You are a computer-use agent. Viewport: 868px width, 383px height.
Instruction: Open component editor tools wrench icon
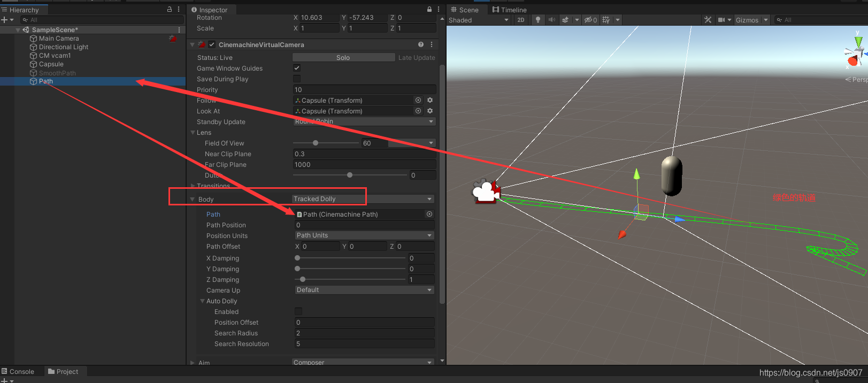click(x=708, y=20)
